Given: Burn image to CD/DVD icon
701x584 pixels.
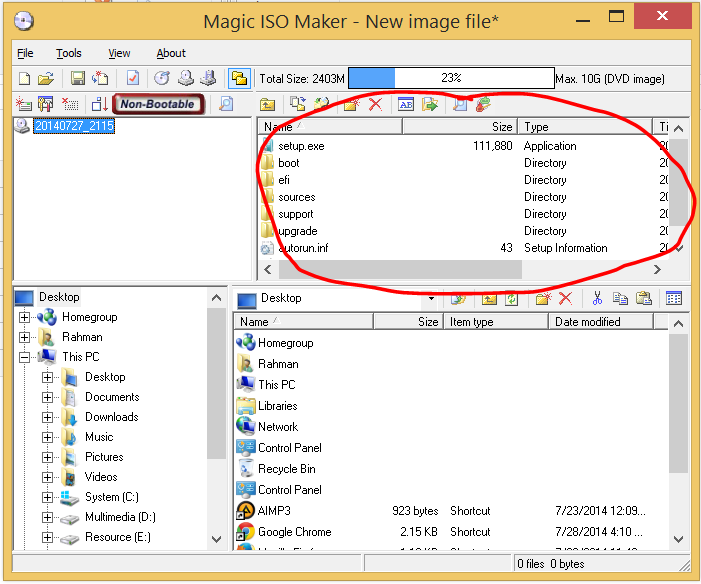Looking at the screenshot, I should point(162,79).
